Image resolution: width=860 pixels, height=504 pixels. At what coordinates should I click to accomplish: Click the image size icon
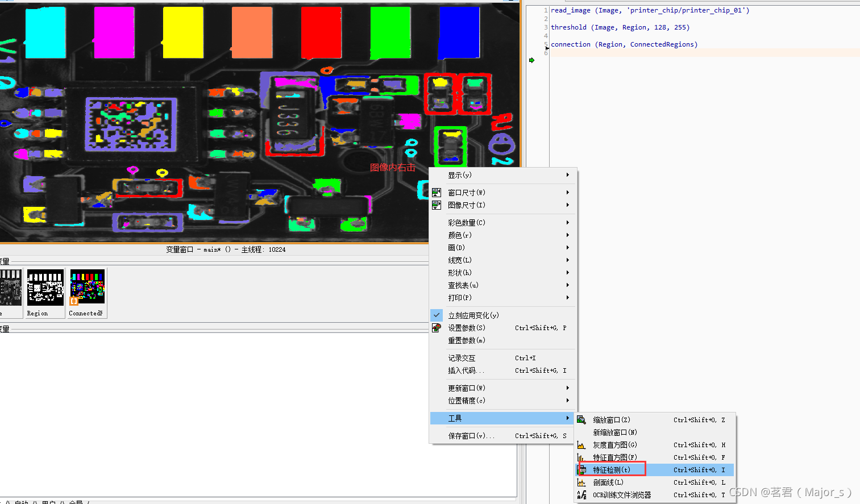[x=437, y=205]
